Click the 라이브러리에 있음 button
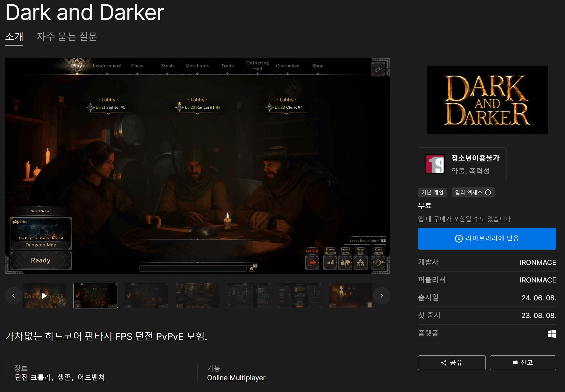 click(x=487, y=239)
